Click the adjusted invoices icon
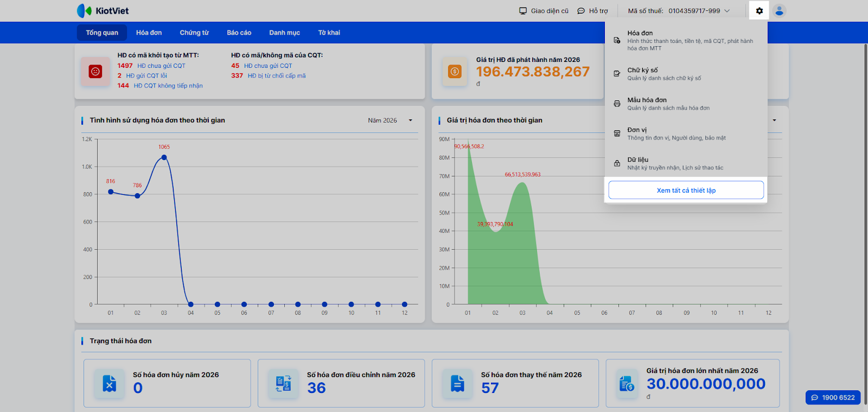This screenshot has height=412, width=868. [x=283, y=384]
